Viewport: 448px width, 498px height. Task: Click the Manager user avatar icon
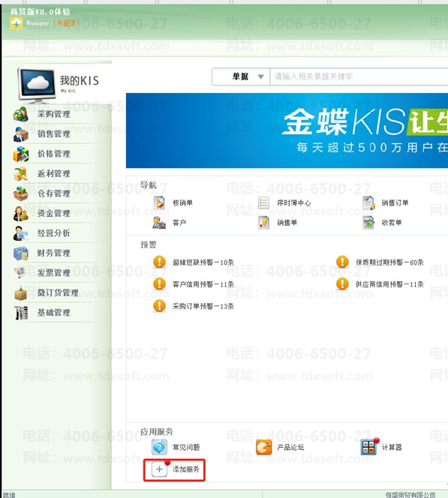point(17,23)
